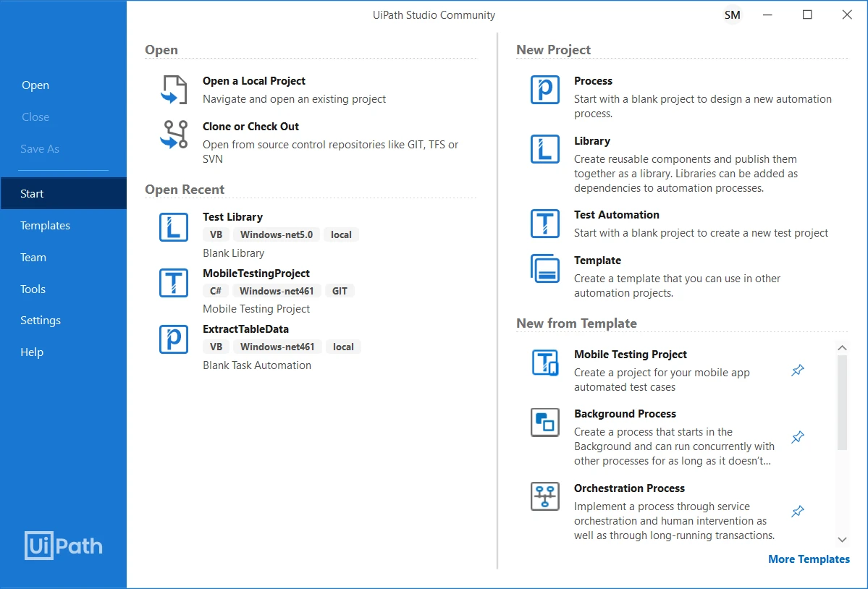Click the Background Process template title

(x=625, y=414)
